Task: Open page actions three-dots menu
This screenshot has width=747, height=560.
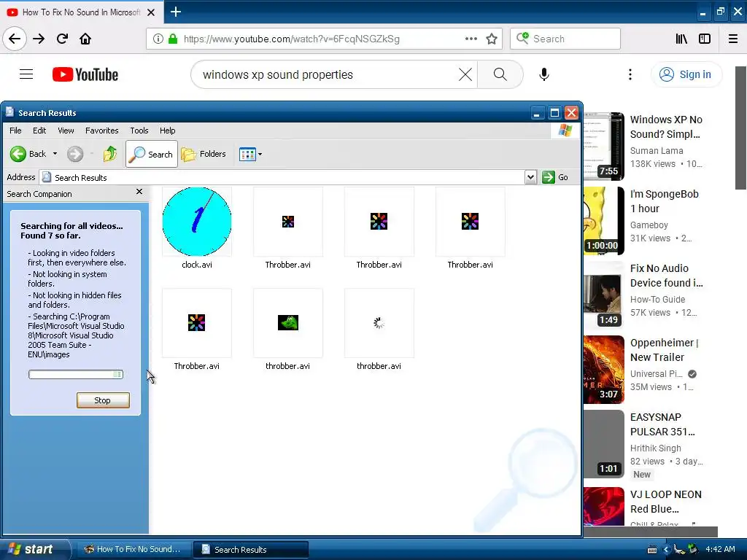Action: coord(471,39)
